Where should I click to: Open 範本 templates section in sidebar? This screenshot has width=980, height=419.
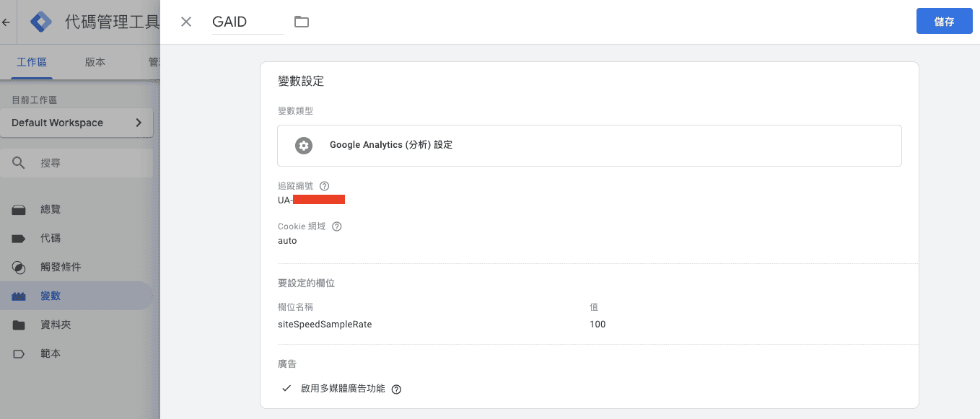(x=51, y=353)
